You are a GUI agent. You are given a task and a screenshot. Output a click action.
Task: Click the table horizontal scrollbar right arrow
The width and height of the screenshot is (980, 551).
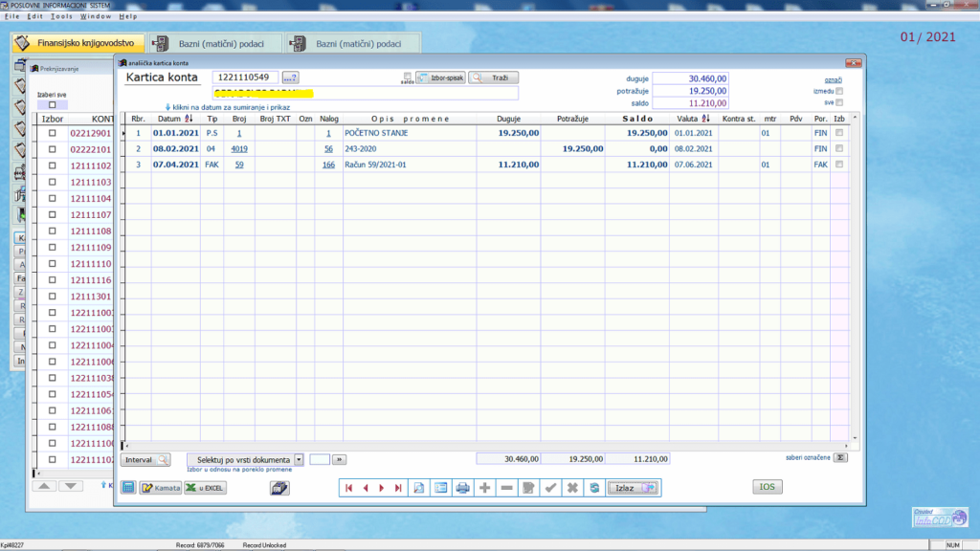pos(846,446)
